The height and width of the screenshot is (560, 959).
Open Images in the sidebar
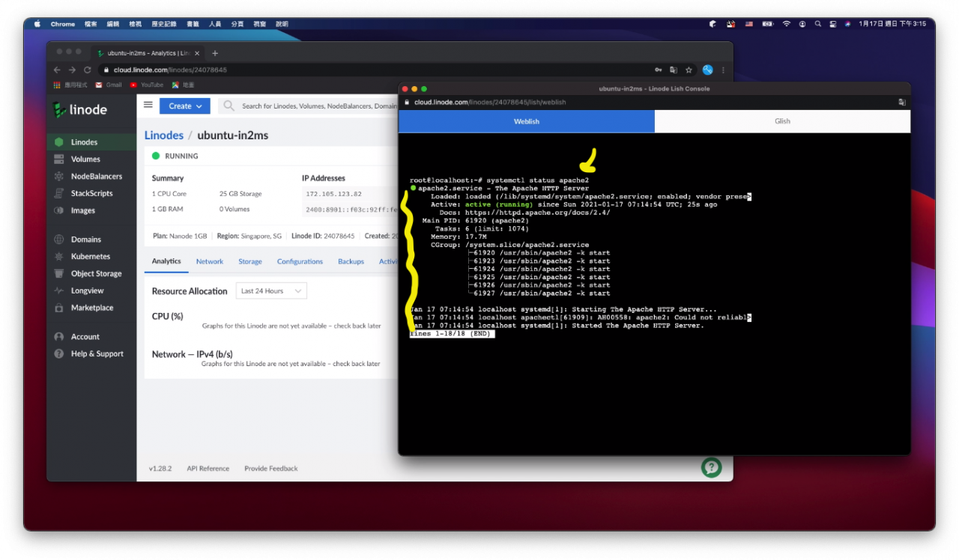coord(91,210)
